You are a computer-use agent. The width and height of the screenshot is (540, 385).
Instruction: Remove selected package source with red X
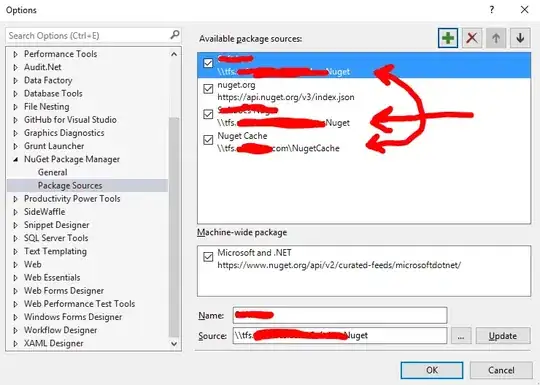click(472, 38)
